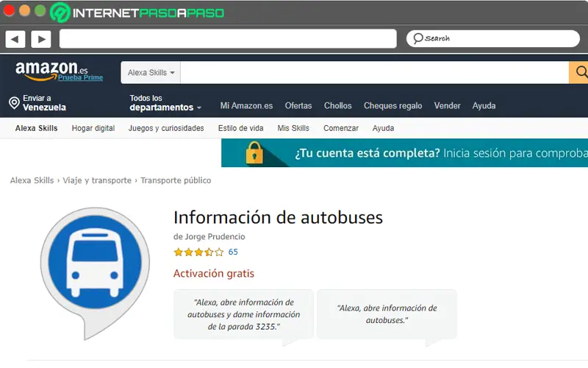The height and width of the screenshot is (368, 588).
Task: Open Transporte público breadcrumb link
Action: (x=176, y=180)
